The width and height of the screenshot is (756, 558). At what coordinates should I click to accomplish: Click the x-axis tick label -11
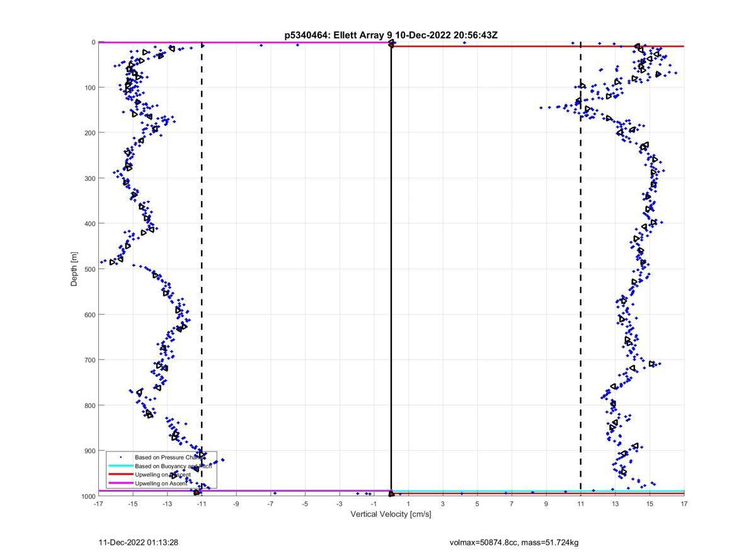pos(202,504)
